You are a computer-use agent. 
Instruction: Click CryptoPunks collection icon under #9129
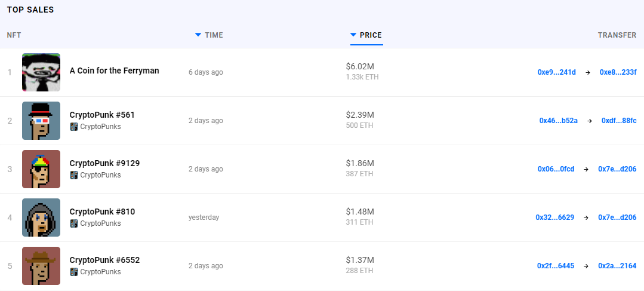point(74,175)
